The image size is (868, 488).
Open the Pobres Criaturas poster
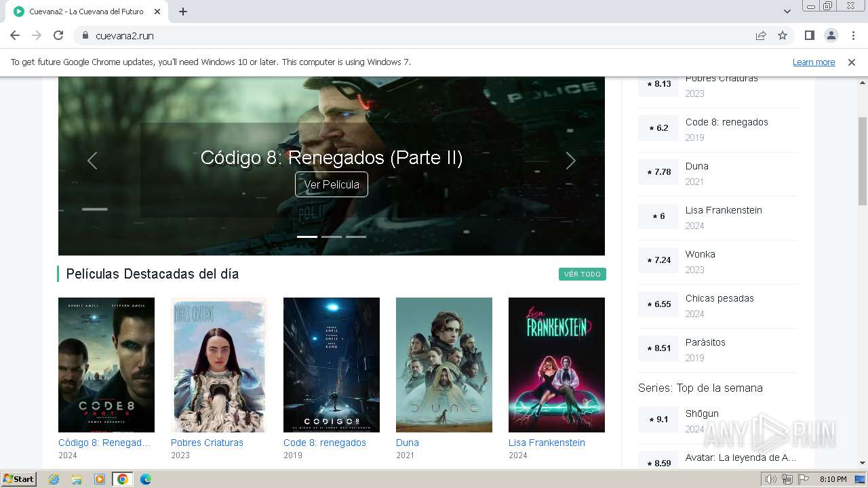click(x=219, y=365)
